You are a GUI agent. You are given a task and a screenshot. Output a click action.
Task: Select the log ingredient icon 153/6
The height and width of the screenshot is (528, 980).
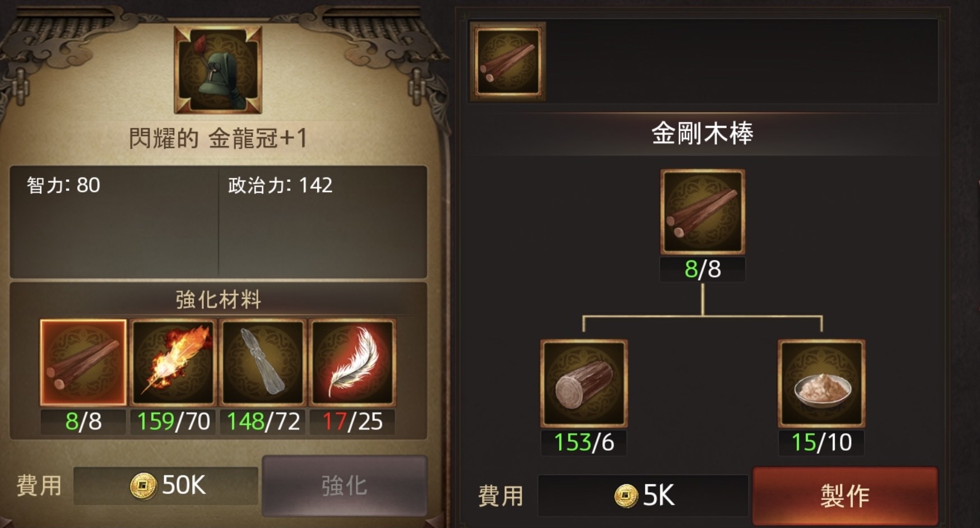point(584,384)
